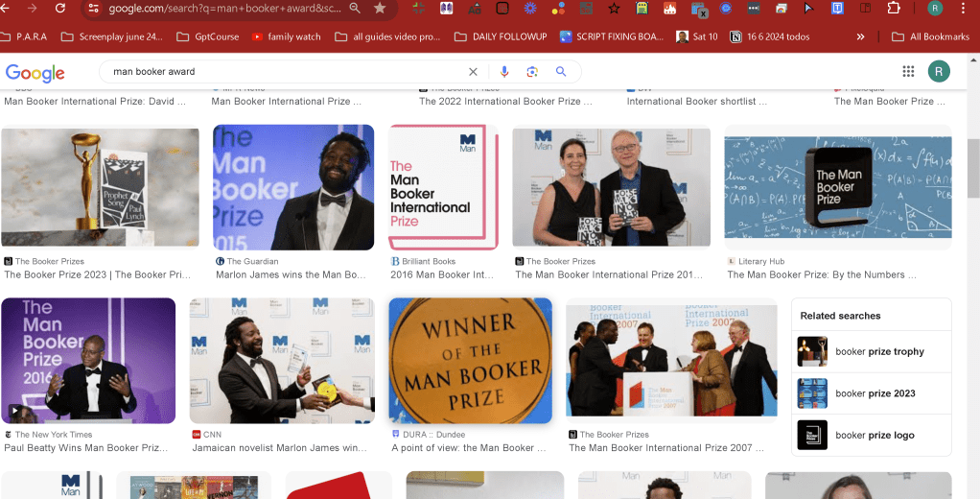Click the zoom magnifier icon in address bar
The width and height of the screenshot is (980, 499).
[x=355, y=8]
